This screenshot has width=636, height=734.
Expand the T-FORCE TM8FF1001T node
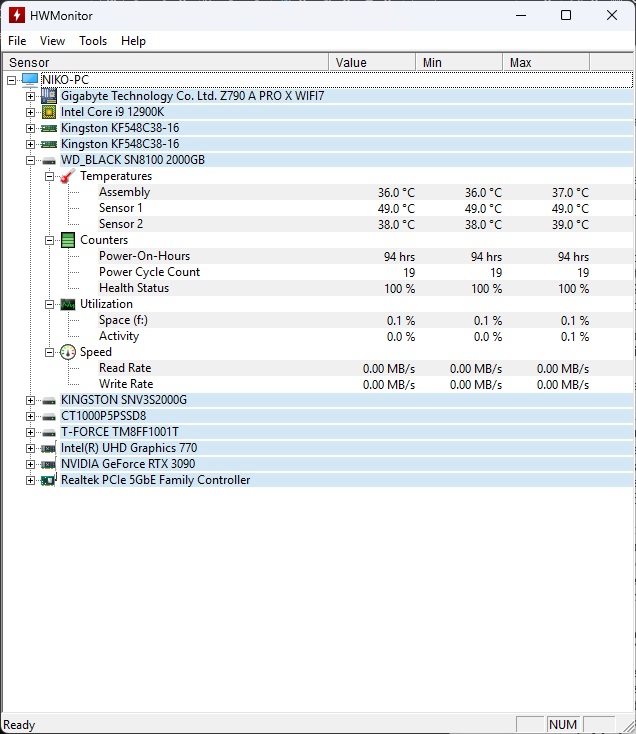(x=30, y=432)
